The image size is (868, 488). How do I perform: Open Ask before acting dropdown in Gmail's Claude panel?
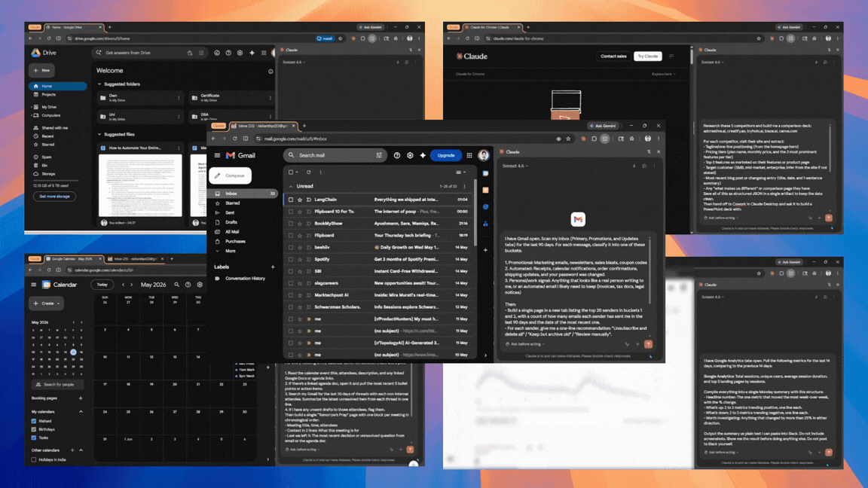(x=525, y=344)
